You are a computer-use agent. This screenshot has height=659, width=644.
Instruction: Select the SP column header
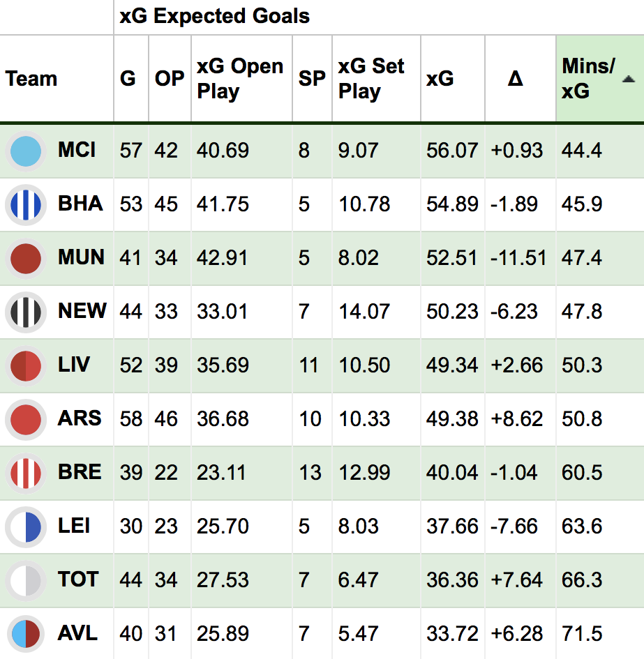[312, 79]
